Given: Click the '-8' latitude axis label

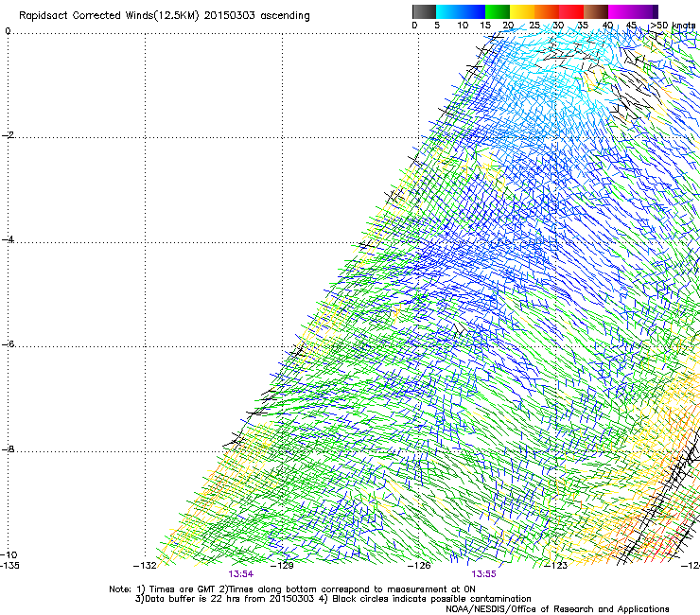Looking at the screenshot, I should coord(8,448).
